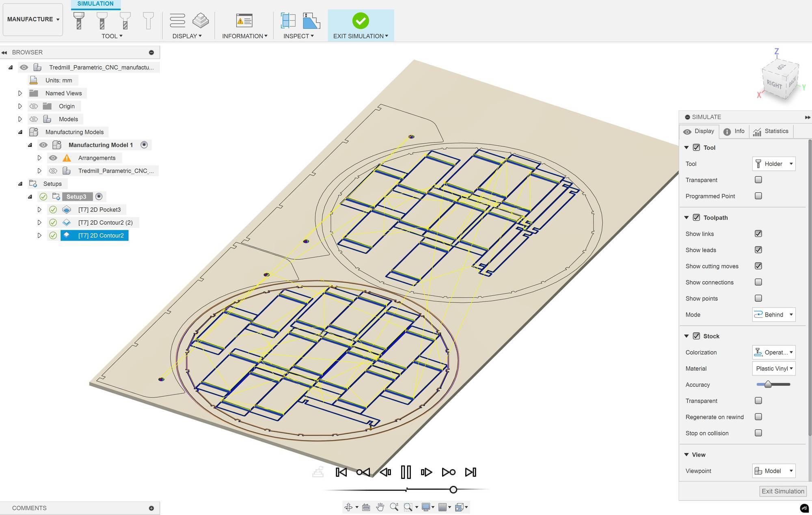
Task: Toggle the Tool section checkbox
Action: pos(696,147)
